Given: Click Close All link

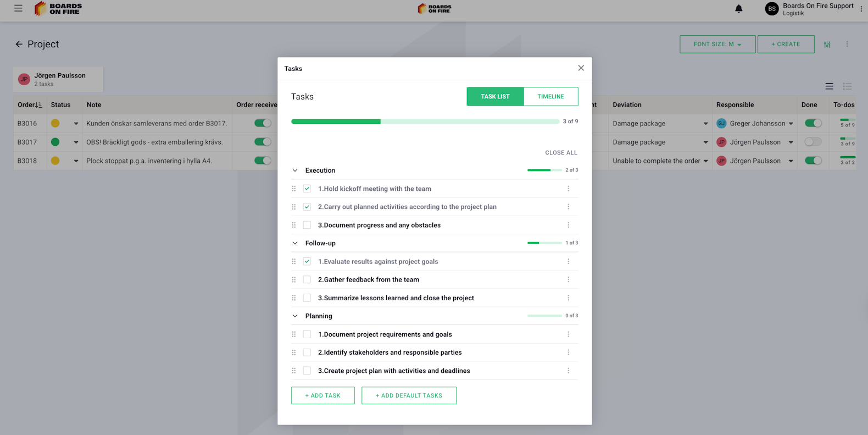Looking at the screenshot, I should pos(561,153).
